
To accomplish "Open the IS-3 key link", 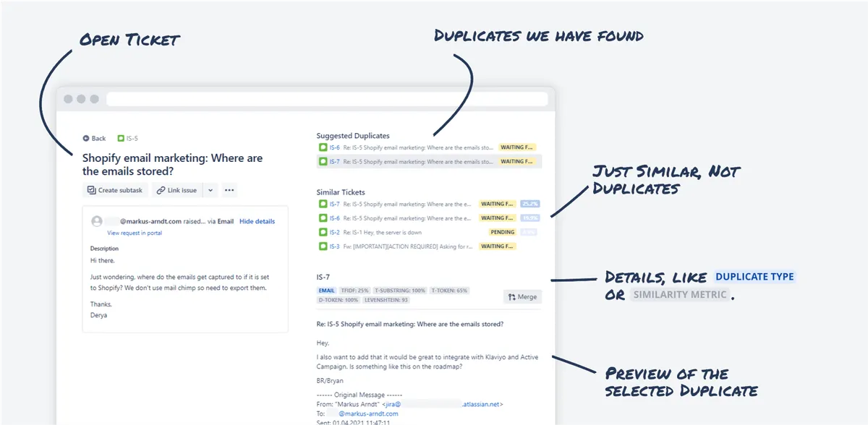I will point(335,246).
